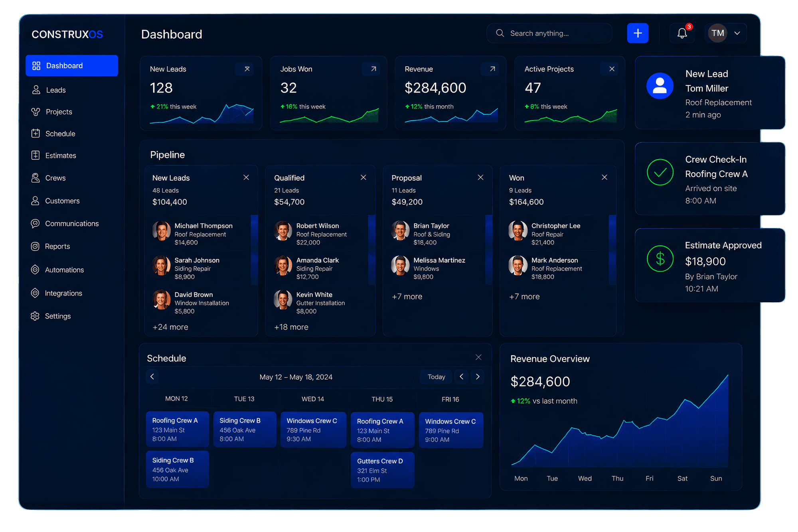This screenshot has height=532, width=798.
Task: Select Melissa Martinez proposal
Action: [x=437, y=268]
